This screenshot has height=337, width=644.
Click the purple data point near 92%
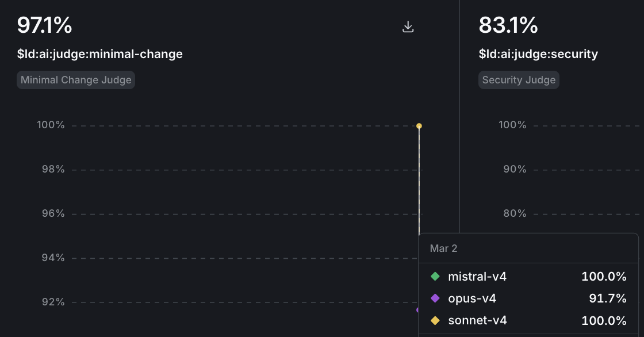(x=419, y=311)
